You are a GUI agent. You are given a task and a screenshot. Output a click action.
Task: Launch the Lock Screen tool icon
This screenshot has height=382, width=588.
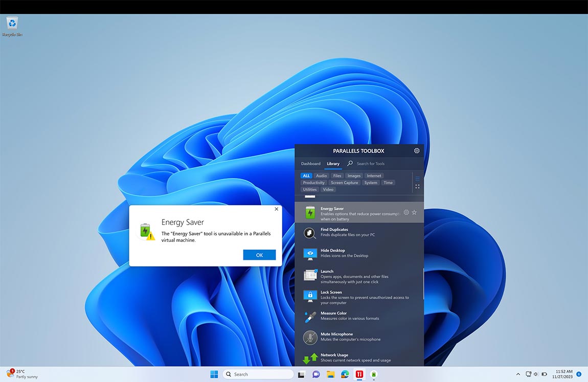tap(310, 296)
